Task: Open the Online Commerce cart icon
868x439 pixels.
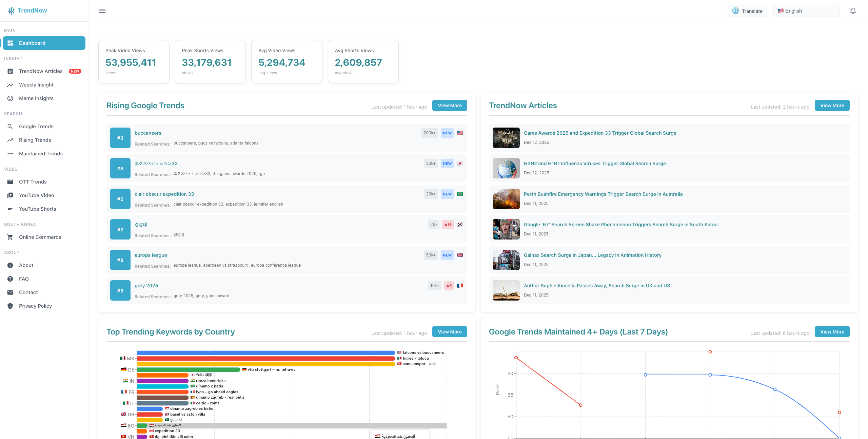Action: tap(11, 237)
